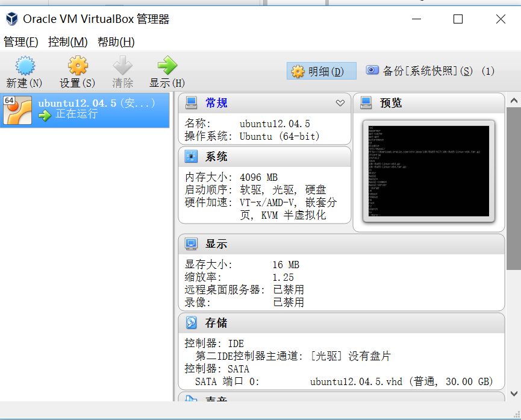The image size is (521, 420).
Task: Click the Show (显示) green arrow icon
Action: [x=167, y=66]
